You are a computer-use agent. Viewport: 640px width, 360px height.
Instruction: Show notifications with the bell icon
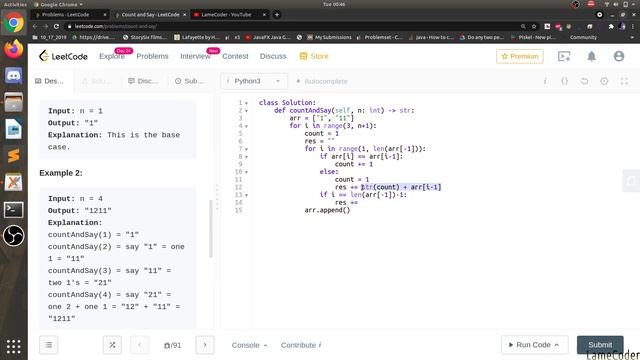[591, 56]
